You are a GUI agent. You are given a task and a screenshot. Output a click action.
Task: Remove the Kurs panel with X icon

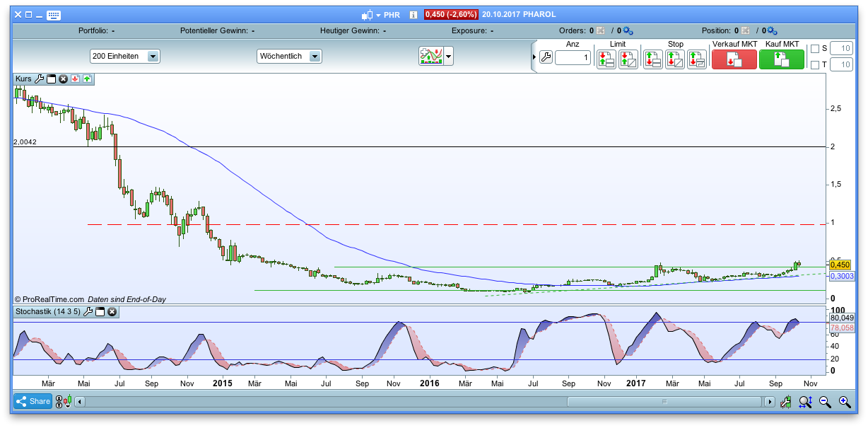click(63, 79)
